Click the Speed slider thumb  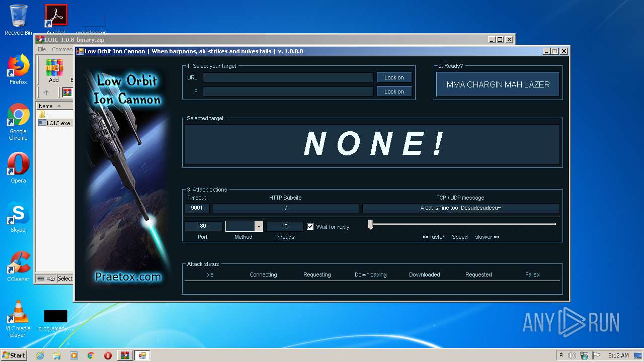[x=370, y=224]
